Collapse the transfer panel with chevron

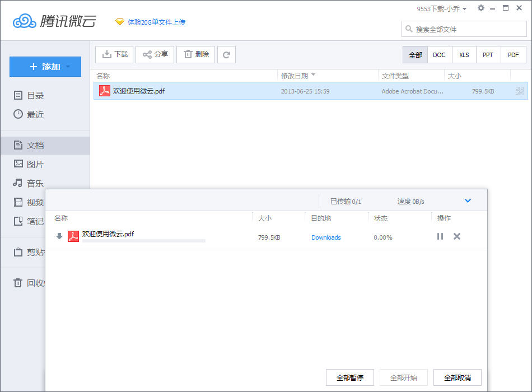[x=468, y=201]
